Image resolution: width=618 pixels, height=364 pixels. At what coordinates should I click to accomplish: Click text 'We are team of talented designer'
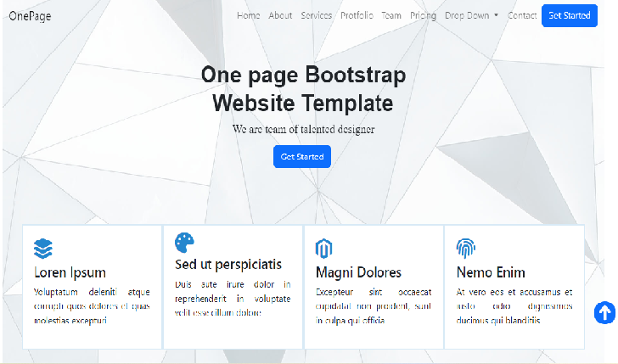click(303, 129)
